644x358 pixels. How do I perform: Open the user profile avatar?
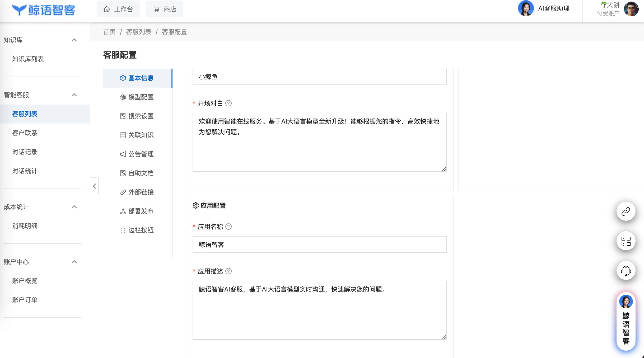pyautogui.click(x=631, y=9)
